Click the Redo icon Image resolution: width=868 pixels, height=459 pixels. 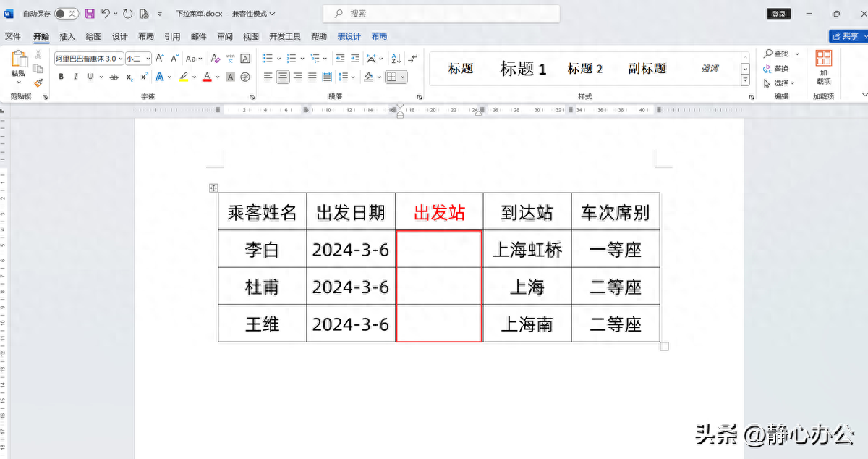pyautogui.click(x=127, y=14)
